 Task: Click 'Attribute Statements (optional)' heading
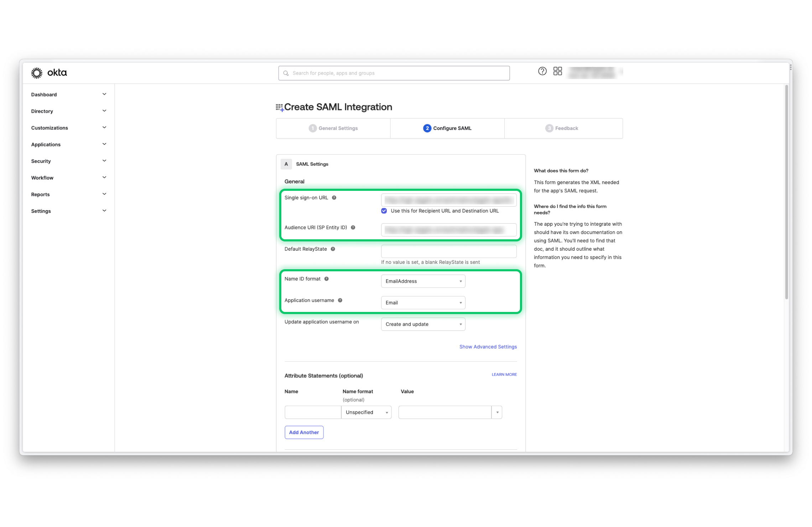click(x=323, y=376)
